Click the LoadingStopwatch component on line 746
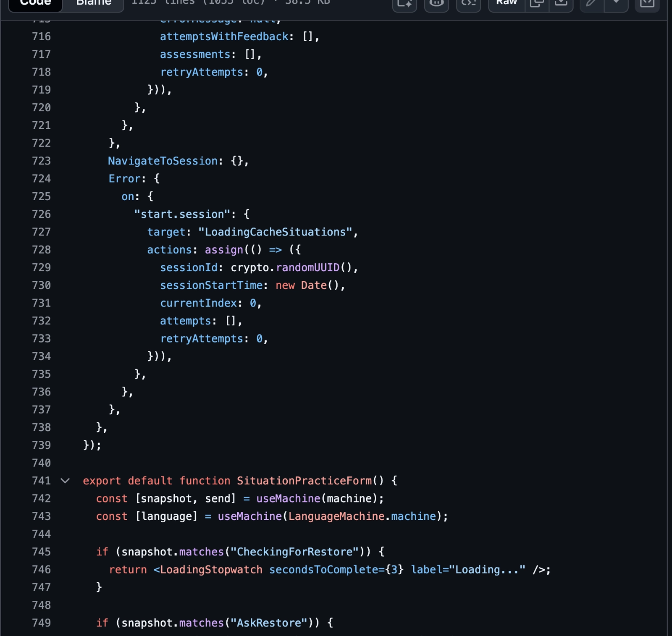 pos(211,570)
